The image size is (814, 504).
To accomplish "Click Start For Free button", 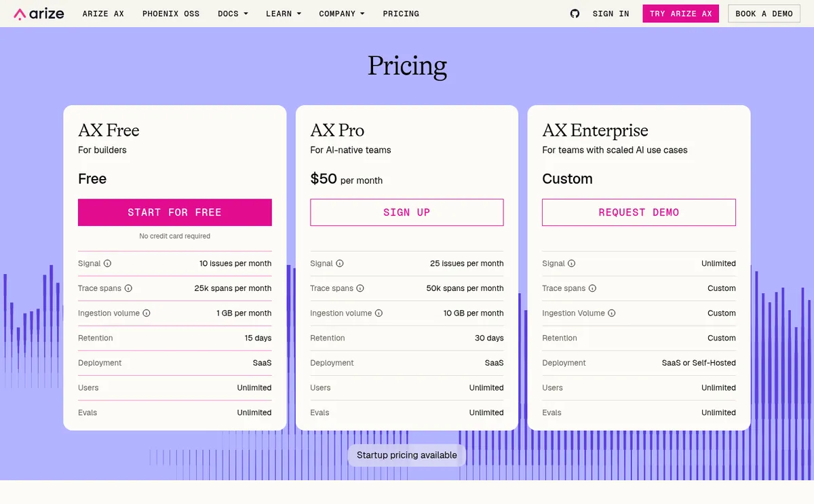I will [x=175, y=212].
